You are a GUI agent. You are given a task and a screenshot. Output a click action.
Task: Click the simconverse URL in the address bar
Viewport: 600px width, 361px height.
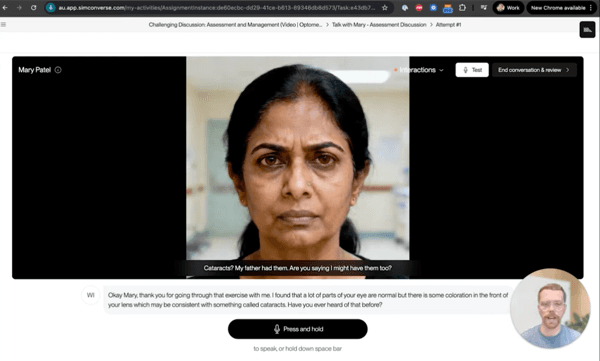216,8
